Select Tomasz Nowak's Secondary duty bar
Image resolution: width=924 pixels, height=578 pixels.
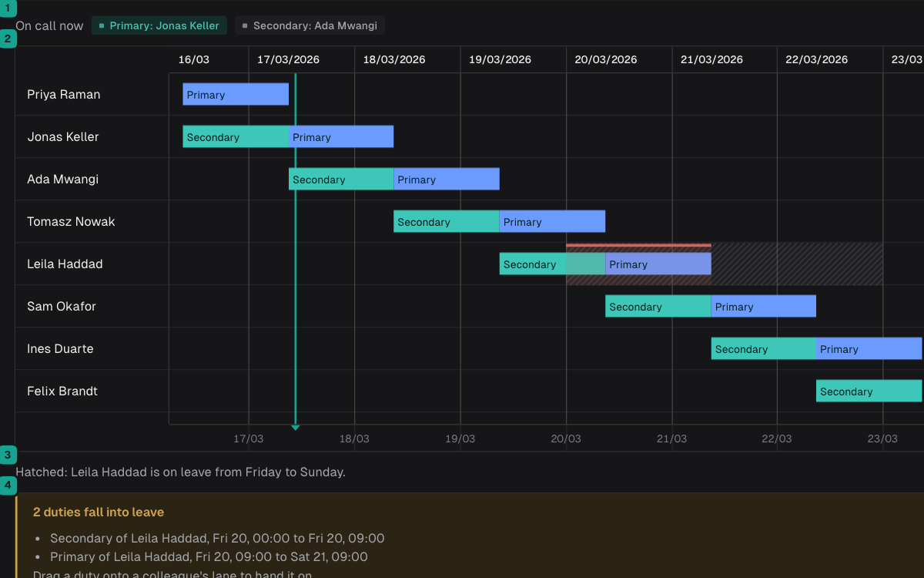[447, 221]
